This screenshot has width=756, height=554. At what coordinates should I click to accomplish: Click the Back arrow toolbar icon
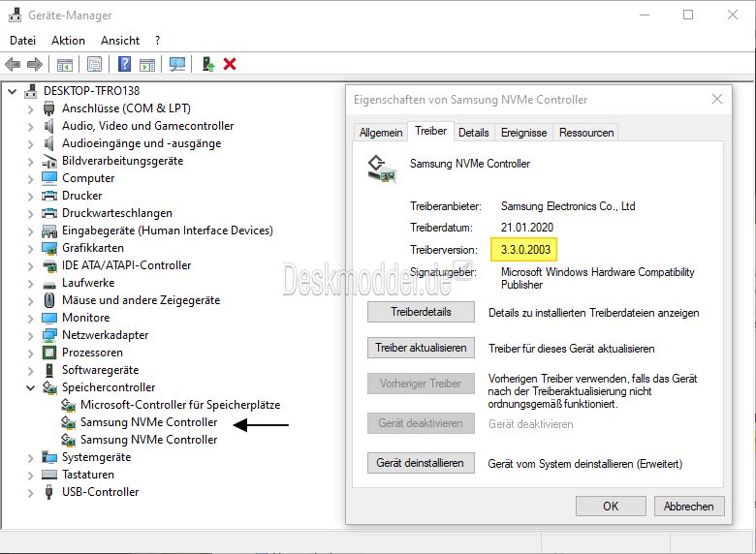[13, 64]
